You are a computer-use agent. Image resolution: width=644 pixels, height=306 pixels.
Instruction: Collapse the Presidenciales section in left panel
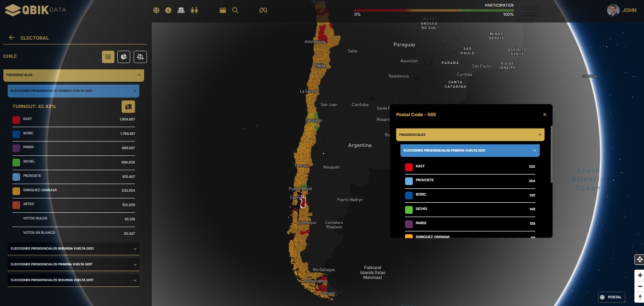point(139,75)
